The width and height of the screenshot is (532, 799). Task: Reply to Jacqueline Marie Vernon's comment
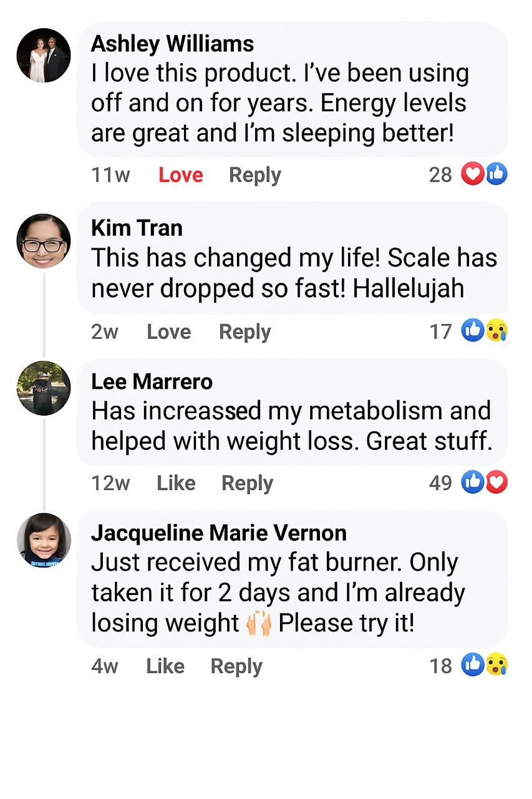[236, 666]
